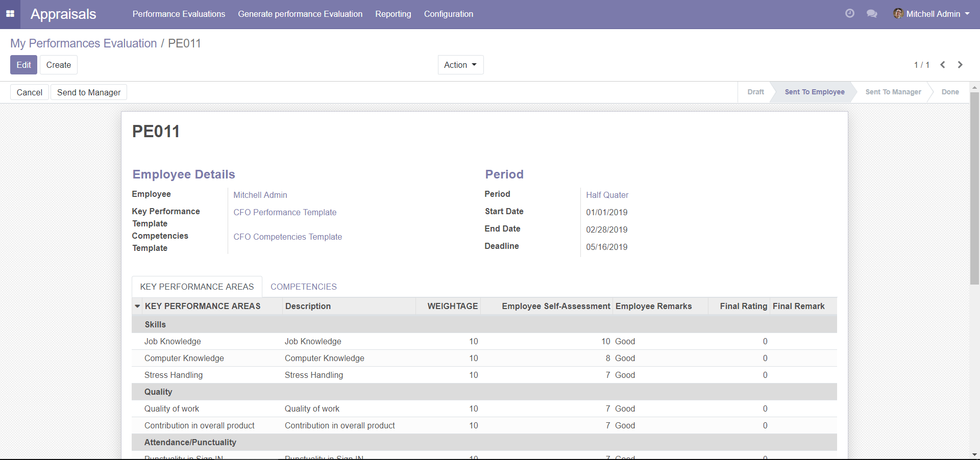Open the Reporting menu
The width and height of the screenshot is (980, 460).
[393, 14]
